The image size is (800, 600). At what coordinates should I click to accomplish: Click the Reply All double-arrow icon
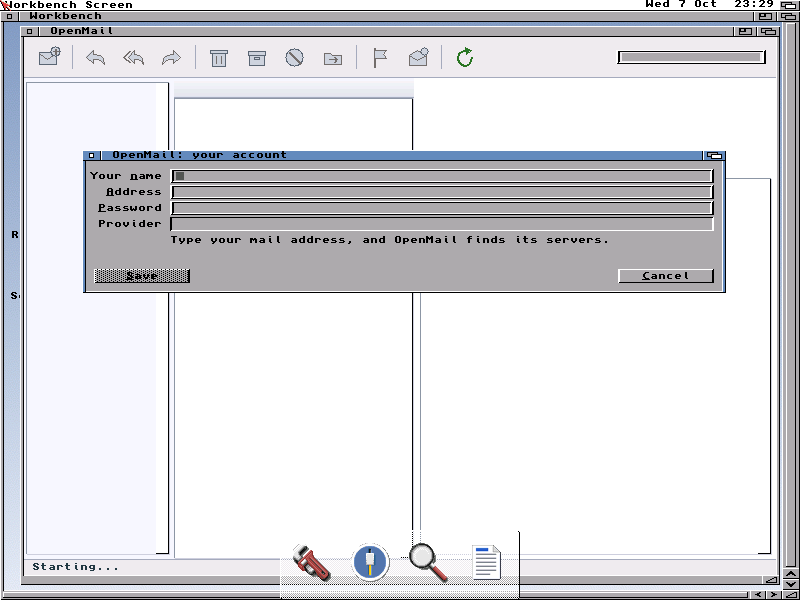pos(133,57)
